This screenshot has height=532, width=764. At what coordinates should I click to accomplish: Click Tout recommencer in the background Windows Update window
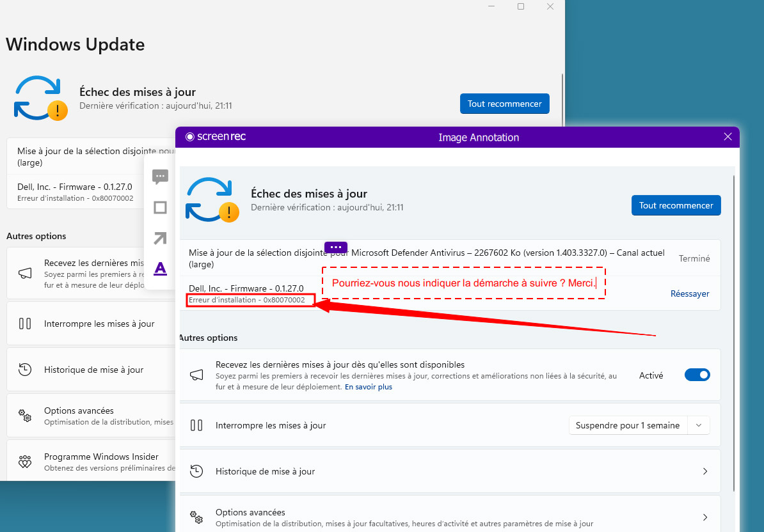pos(504,104)
